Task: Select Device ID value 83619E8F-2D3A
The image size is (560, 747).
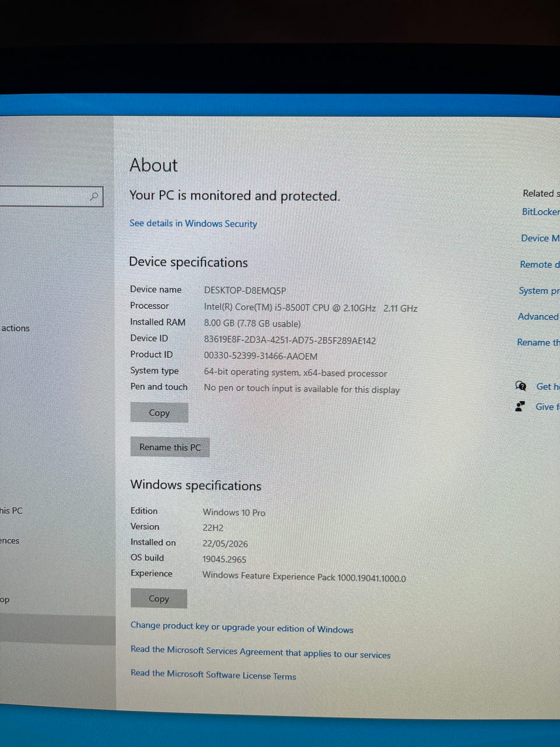Action: tap(290, 340)
